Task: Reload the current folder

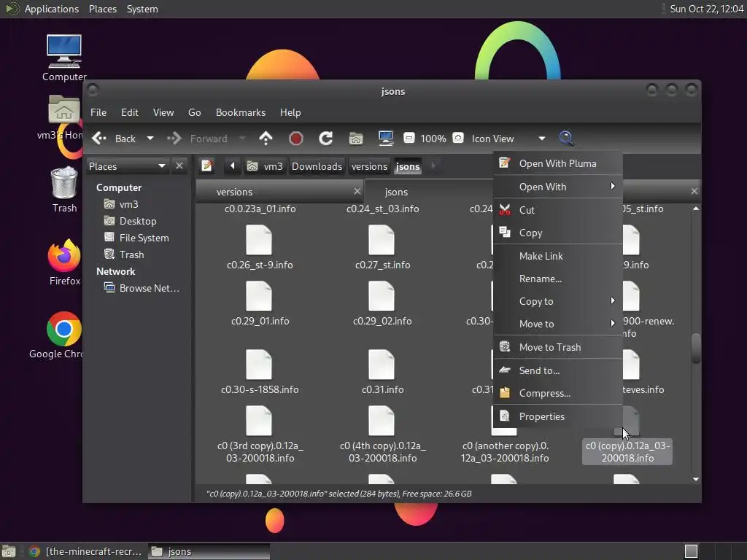Action: [326, 139]
